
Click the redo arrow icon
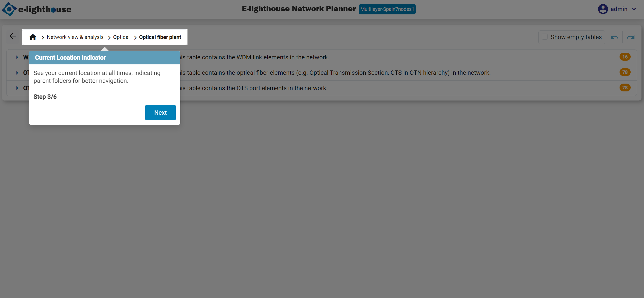[630, 37]
